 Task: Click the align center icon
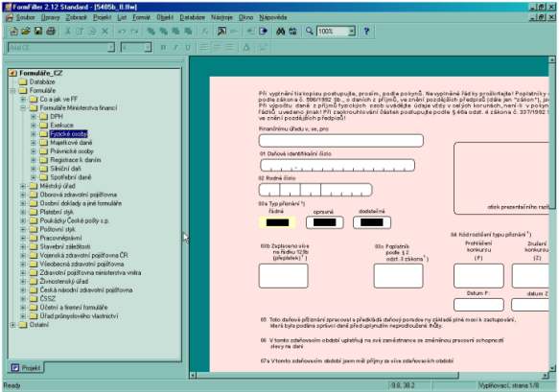[217, 47]
